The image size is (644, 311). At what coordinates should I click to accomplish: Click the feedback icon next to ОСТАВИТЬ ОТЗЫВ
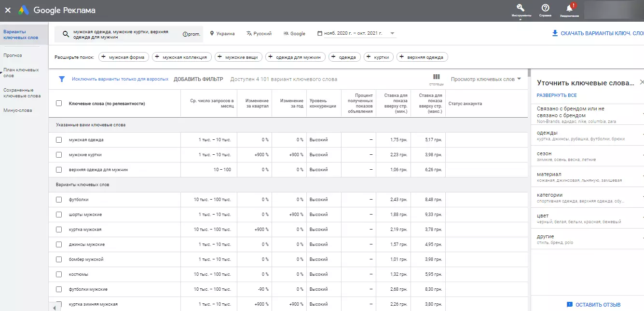(x=570, y=305)
